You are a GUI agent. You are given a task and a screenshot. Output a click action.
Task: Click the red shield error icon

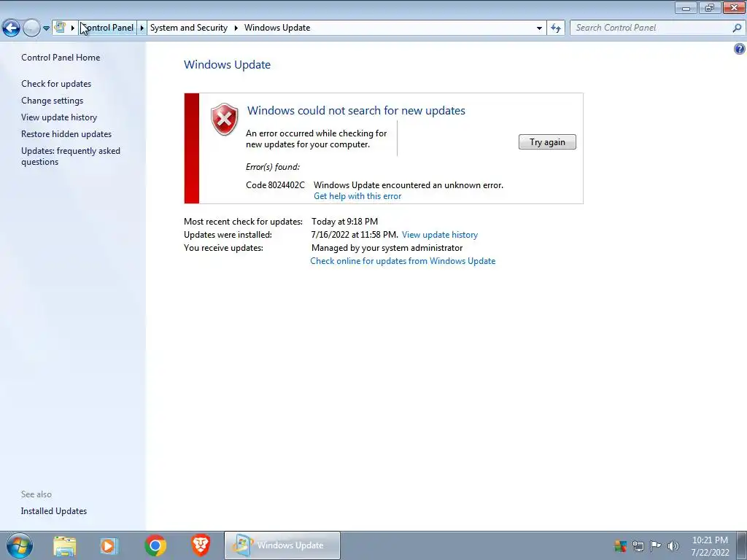point(225,119)
